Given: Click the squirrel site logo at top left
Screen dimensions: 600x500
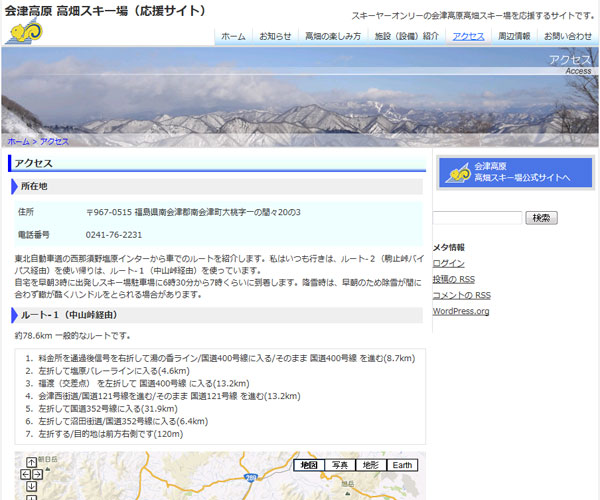Looking at the screenshot, I should tap(24, 31).
